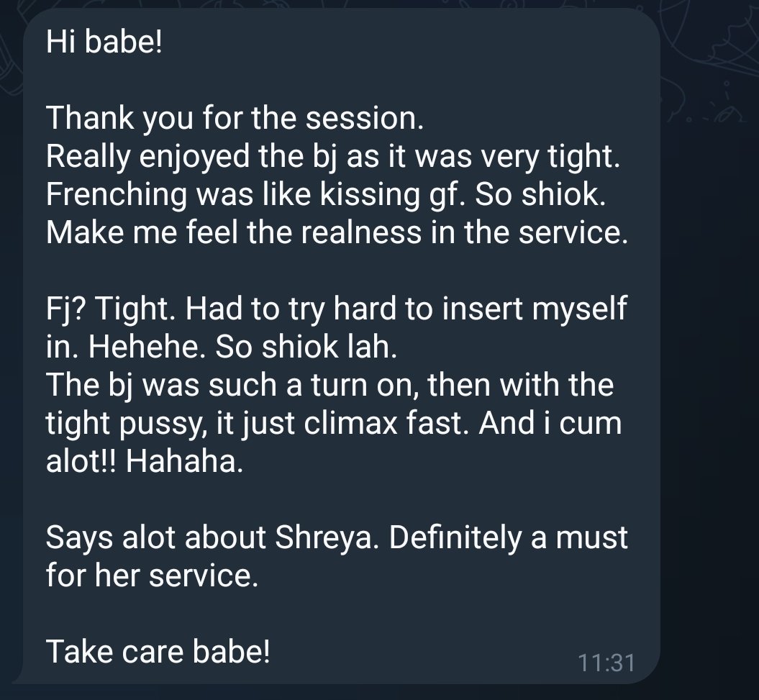The width and height of the screenshot is (759, 700).
Task: Click the message bubble tail at bottom-left corner
Action: pyautogui.click(x=19, y=677)
